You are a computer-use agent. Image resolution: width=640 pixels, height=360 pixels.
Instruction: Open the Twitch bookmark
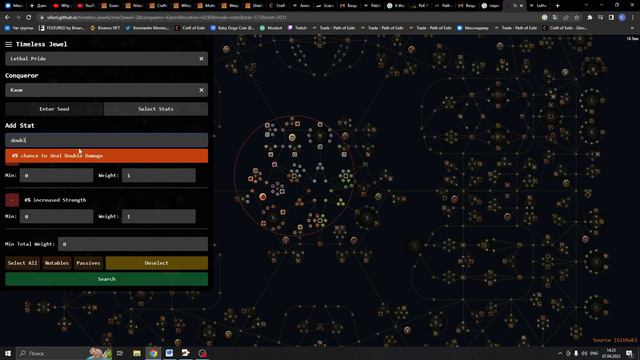[297, 28]
